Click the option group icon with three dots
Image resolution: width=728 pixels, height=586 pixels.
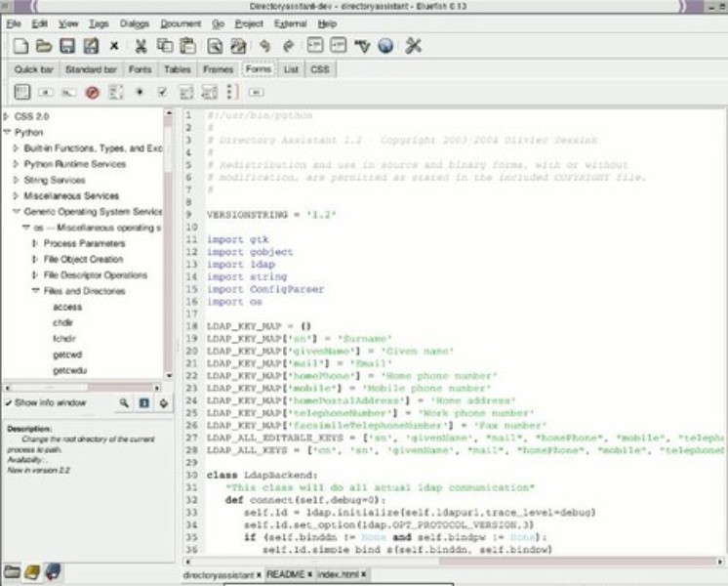[232, 92]
